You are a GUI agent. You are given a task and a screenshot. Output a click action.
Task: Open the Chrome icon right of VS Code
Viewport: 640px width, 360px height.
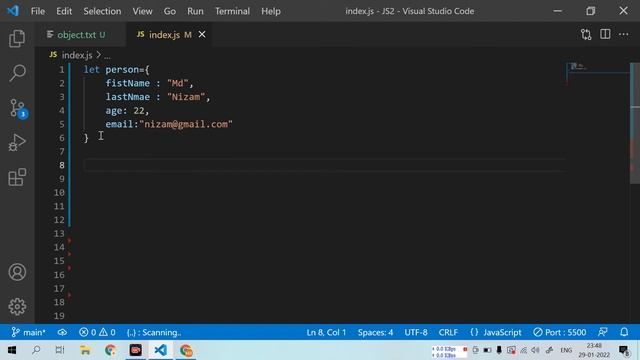186,350
